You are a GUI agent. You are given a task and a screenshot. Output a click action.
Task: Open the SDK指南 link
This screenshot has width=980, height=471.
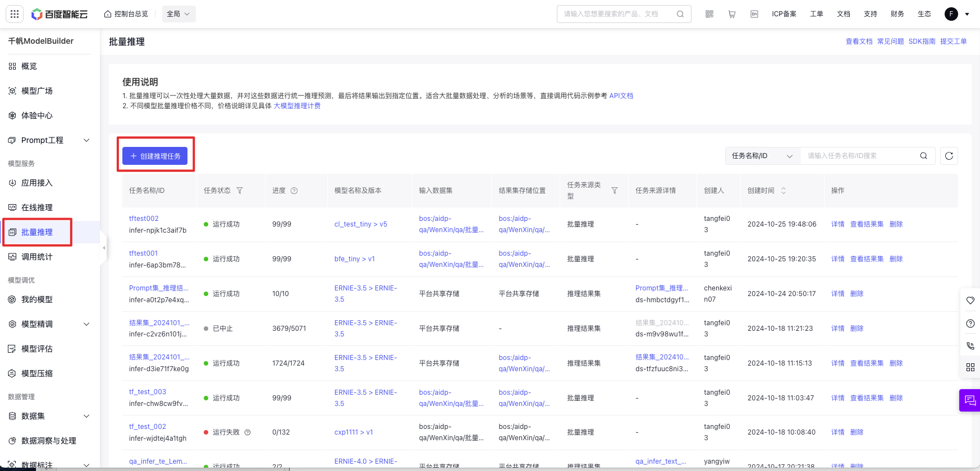click(x=922, y=41)
